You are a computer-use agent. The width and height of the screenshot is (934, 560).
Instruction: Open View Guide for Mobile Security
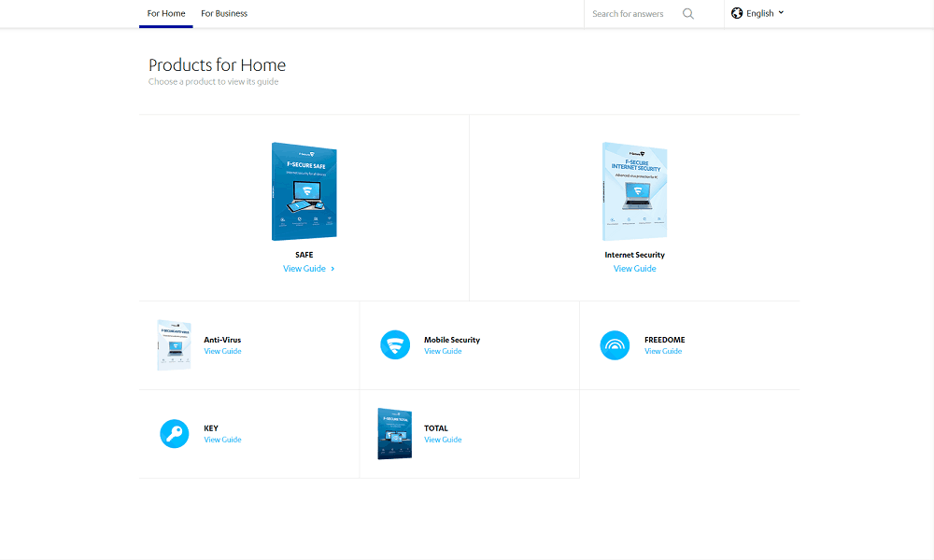click(443, 351)
